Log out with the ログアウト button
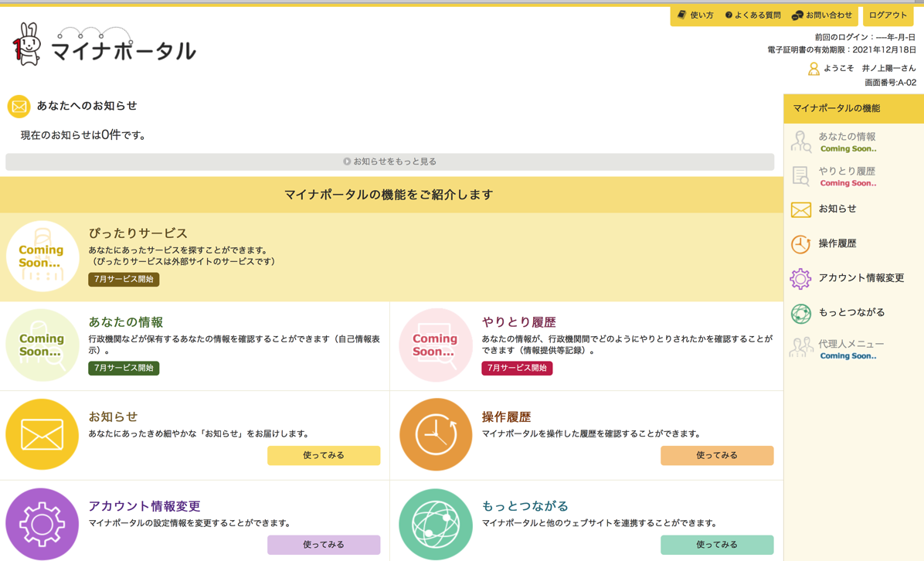The image size is (924, 561). tap(888, 15)
